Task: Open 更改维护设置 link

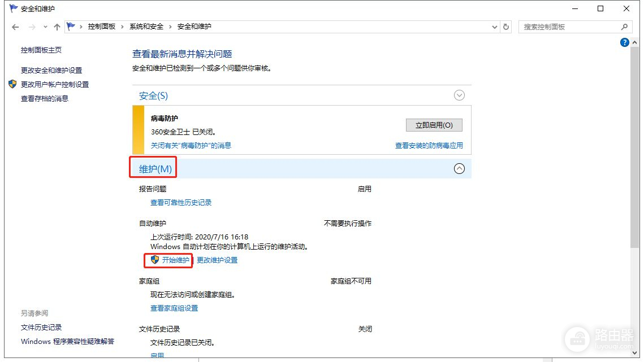Action: tap(217, 260)
